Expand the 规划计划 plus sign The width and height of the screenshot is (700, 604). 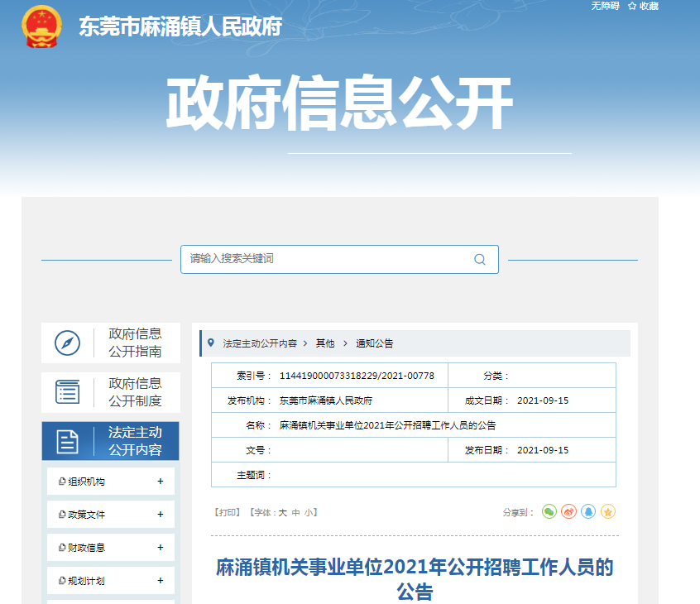pos(161,581)
